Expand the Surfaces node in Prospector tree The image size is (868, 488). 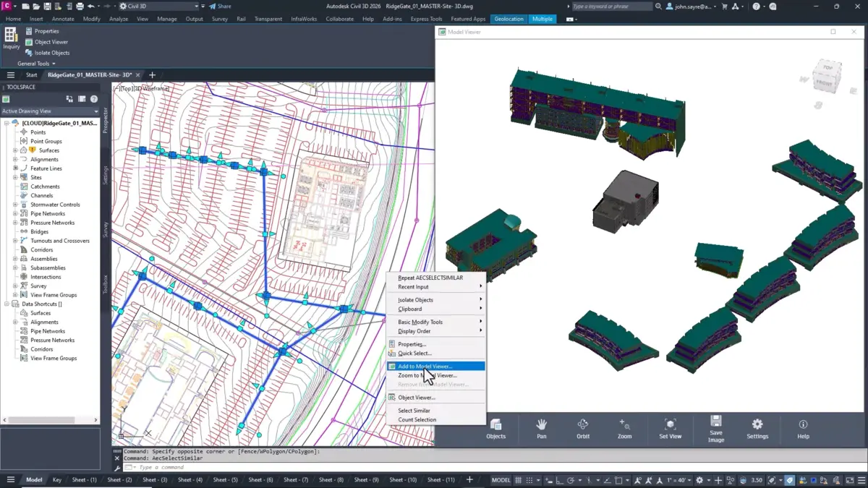[x=15, y=150]
